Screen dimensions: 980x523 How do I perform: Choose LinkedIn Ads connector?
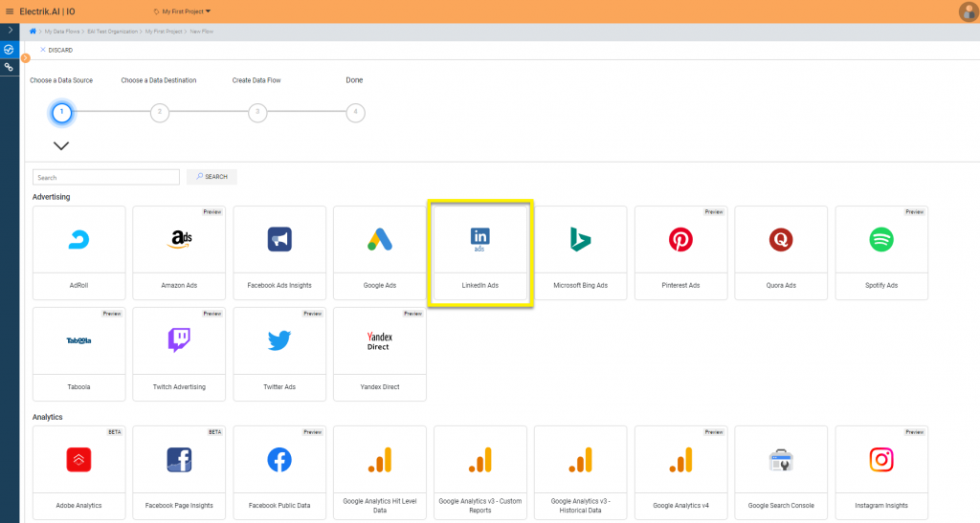point(480,252)
